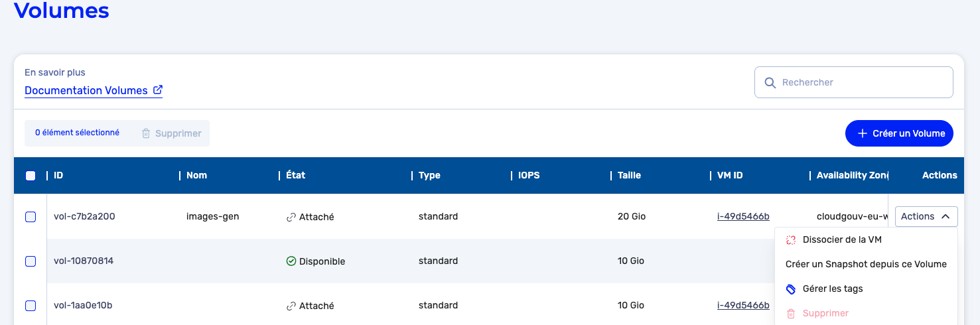The width and height of the screenshot is (980, 325).
Task: Open VM link i-49d5466b for vol-c7b2a200
Action: pos(743,216)
